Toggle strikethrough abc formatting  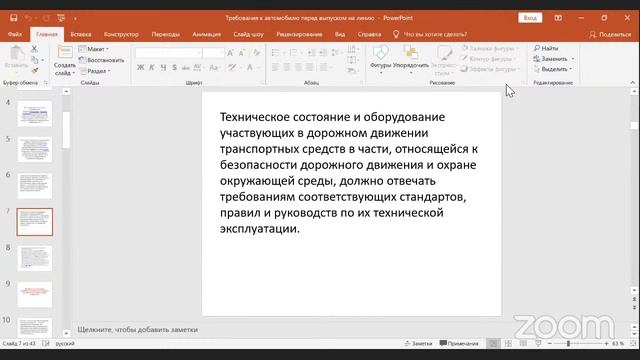(186, 67)
